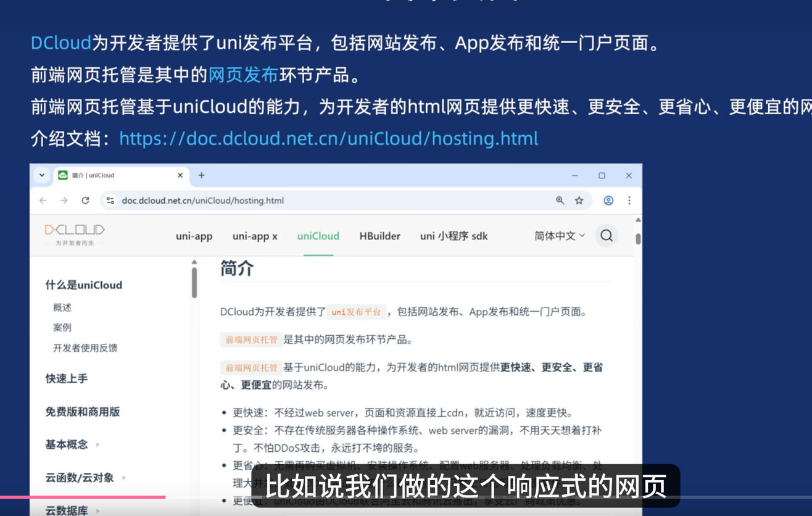Open 开发者使用反馈 in sidebar
The width and height of the screenshot is (812, 516).
pos(85,348)
